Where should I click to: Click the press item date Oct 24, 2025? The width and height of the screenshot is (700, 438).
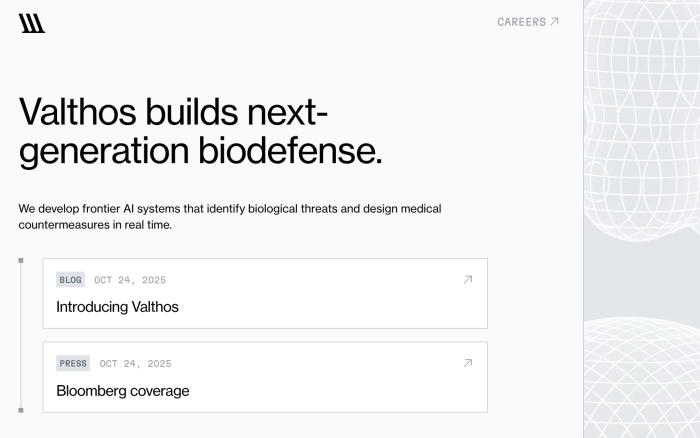(x=135, y=364)
